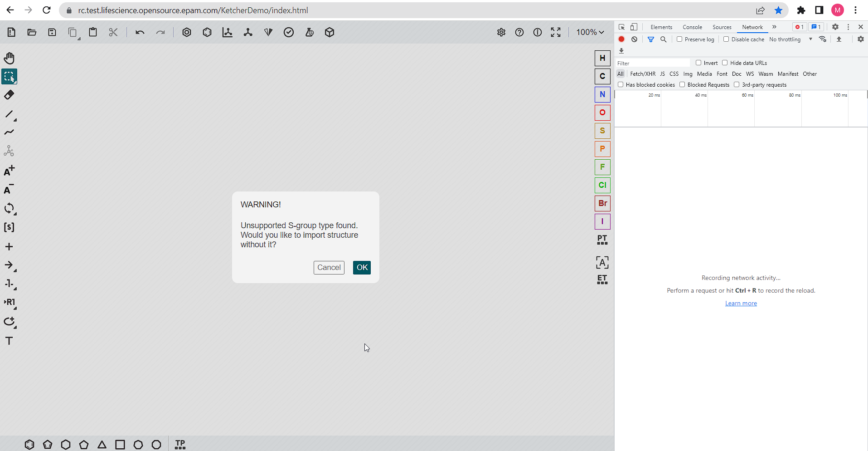
Task: Open Ketcher settings gear
Action: click(x=501, y=32)
